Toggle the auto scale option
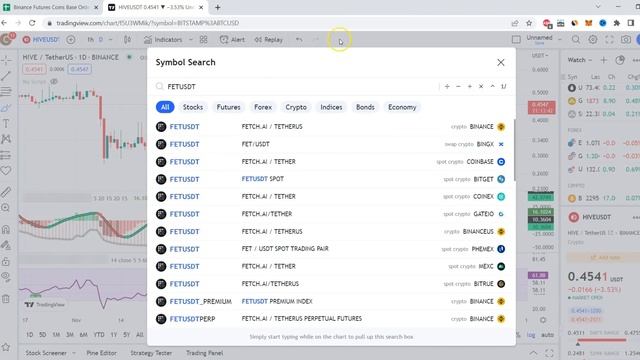Image resolution: width=640 pixels, height=360 pixels. [547, 335]
